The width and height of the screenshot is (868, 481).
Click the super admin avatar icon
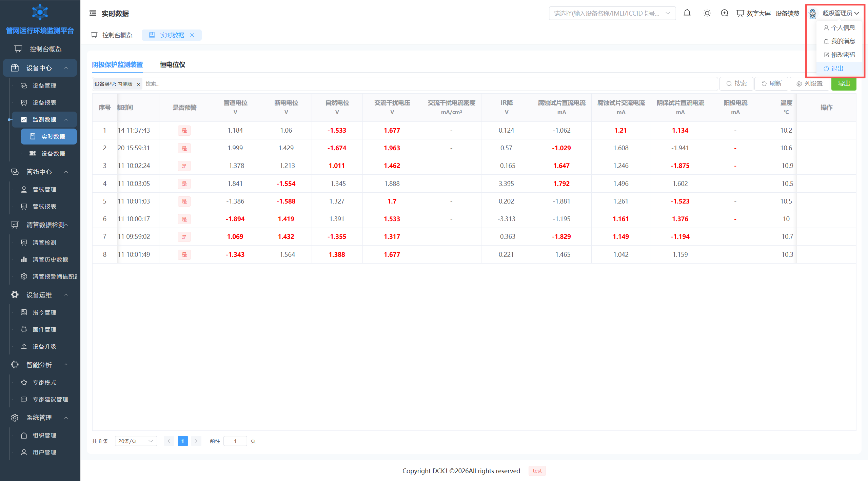click(x=812, y=13)
